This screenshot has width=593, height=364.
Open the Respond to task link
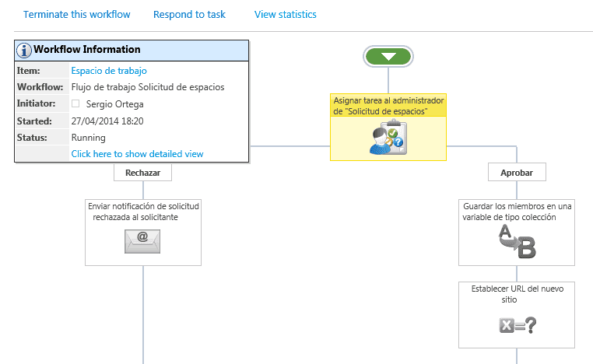click(x=189, y=14)
